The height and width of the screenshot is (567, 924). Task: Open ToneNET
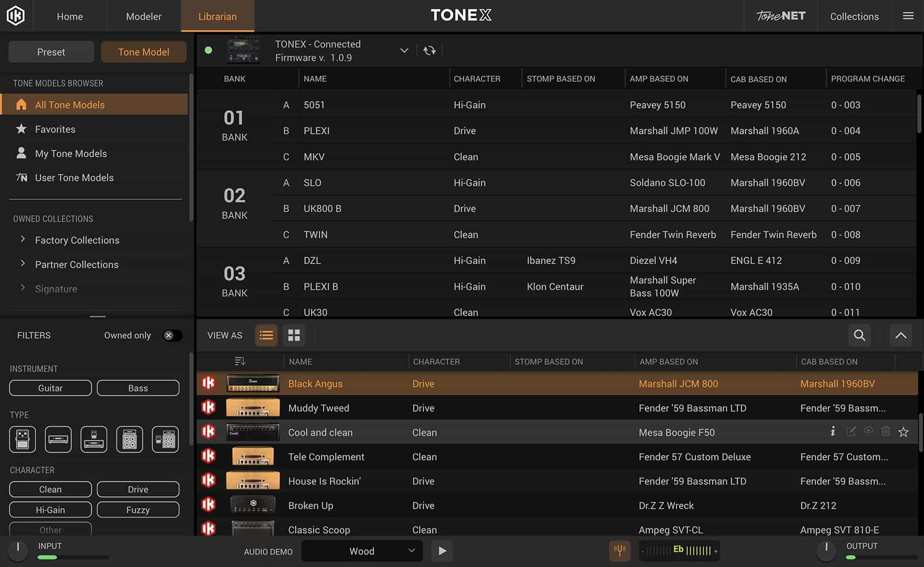pyautogui.click(x=780, y=16)
